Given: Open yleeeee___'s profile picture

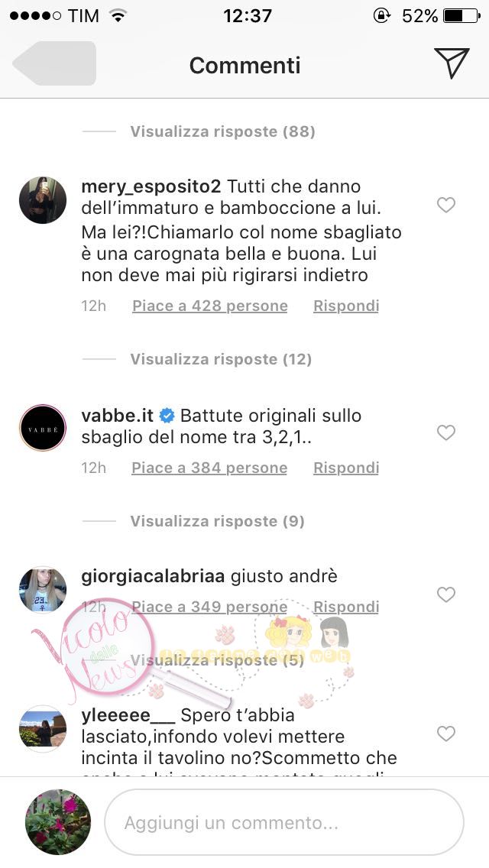Looking at the screenshot, I should [x=43, y=728].
